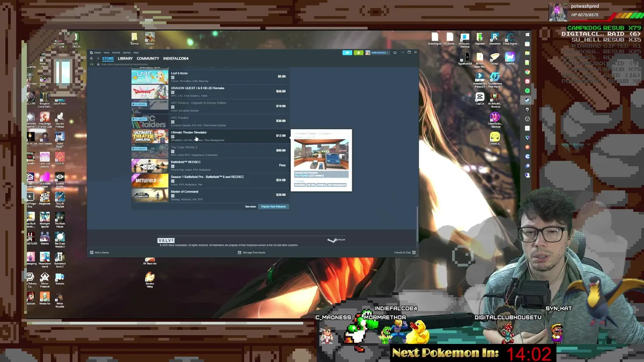Expand the indiefalco64 account dropdown

378,52
